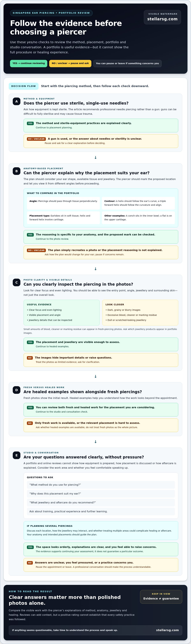191x644 pixels.
Task: Click the step C letter badge
Action: pyautogui.click(x=17, y=282)
